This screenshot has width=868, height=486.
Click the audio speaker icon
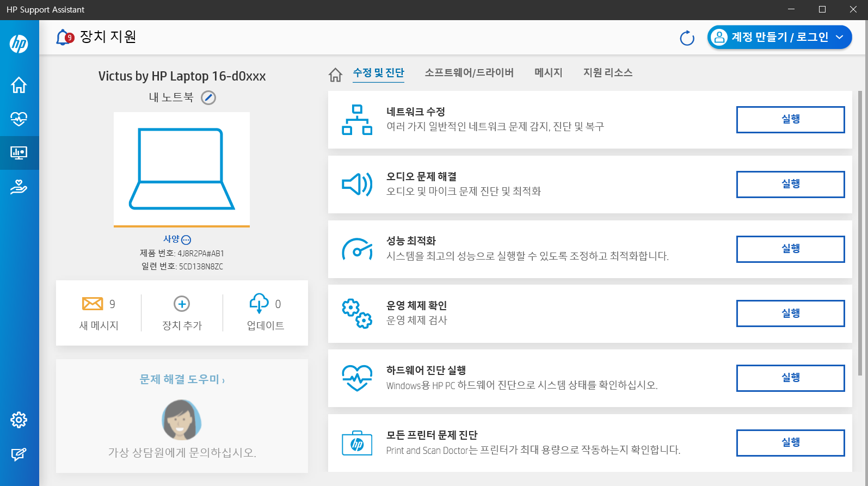click(x=357, y=184)
